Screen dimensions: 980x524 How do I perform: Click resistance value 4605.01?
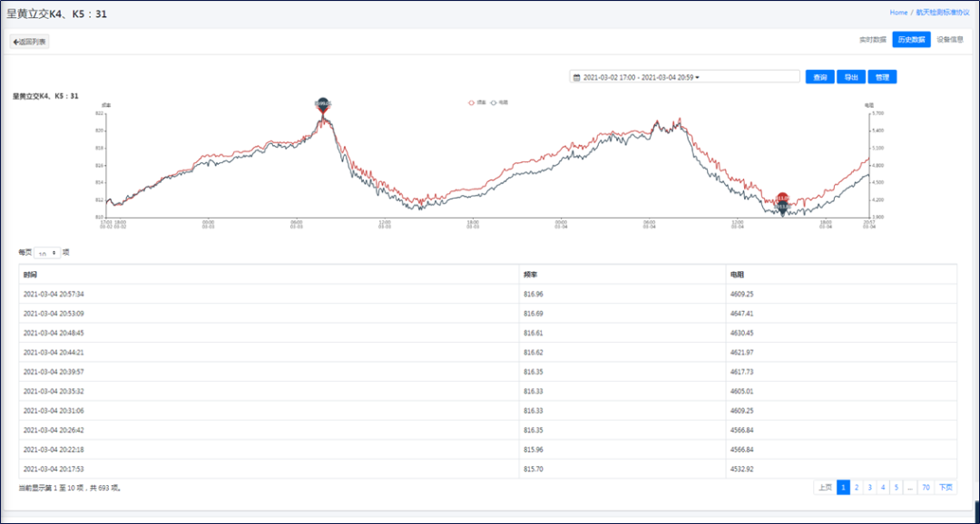(742, 391)
